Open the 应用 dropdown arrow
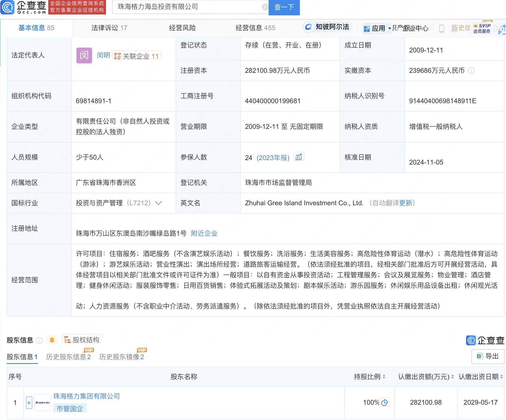This screenshot has width=506, height=420. (x=389, y=29)
